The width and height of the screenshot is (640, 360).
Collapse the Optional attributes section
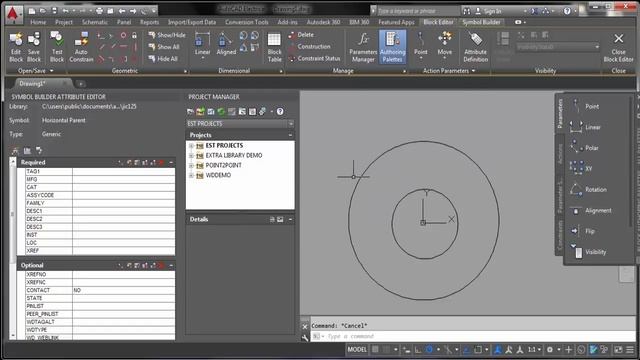pyautogui.click(x=171, y=265)
